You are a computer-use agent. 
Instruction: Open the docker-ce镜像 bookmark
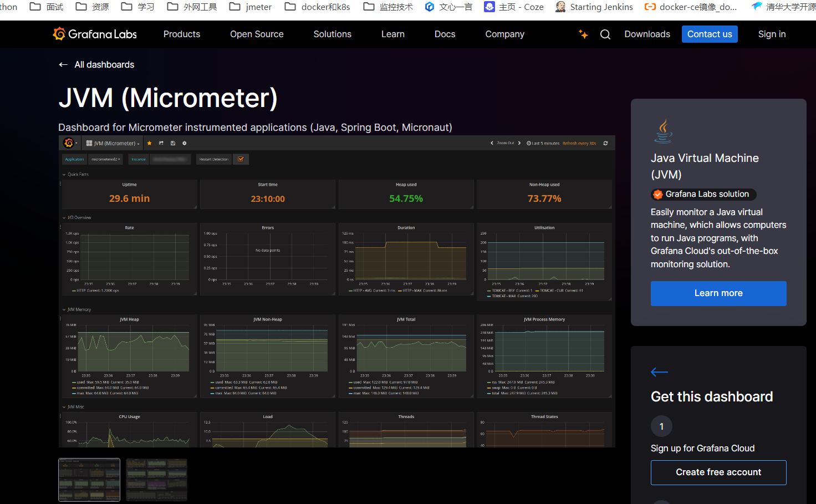point(691,7)
